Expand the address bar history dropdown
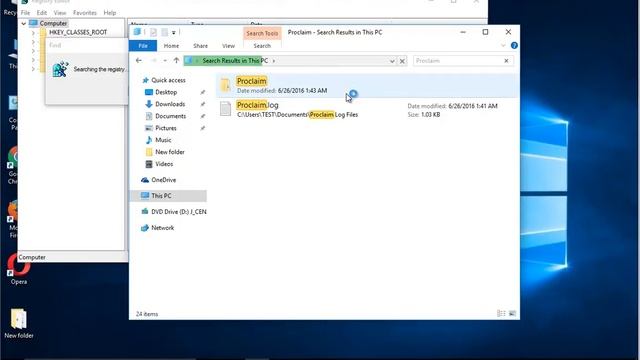Image resolution: width=640 pixels, height=360 pixels. 392,61
